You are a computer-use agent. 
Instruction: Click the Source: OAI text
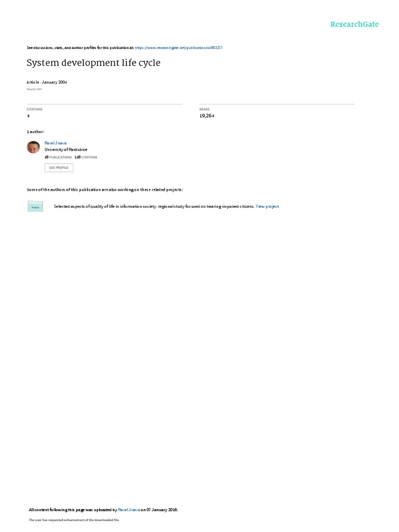tap(34, 89)
